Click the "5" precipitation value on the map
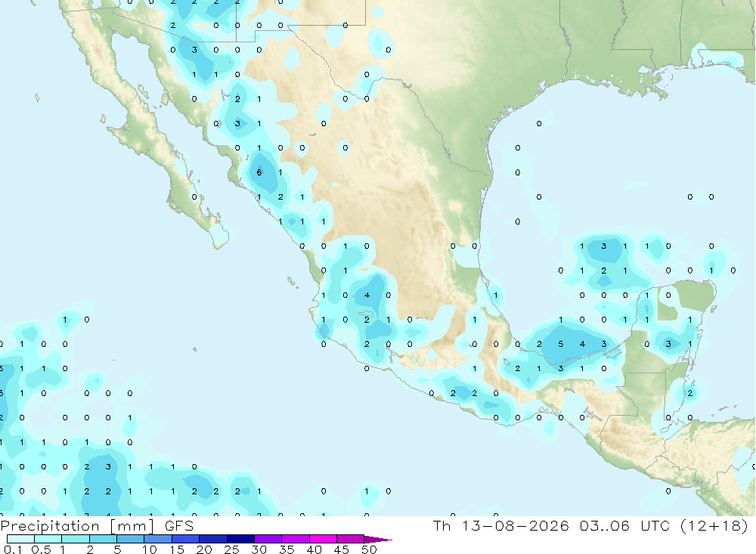The image size is (756, 554). 560,344
